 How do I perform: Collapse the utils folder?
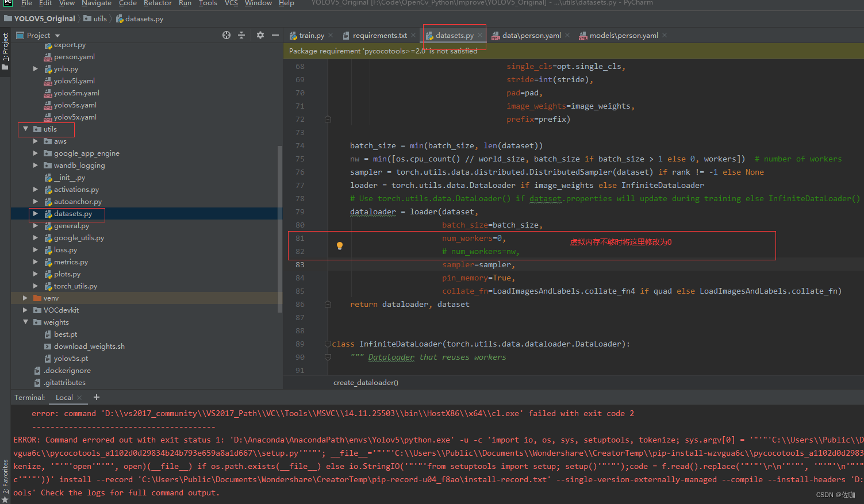[25, 129]
